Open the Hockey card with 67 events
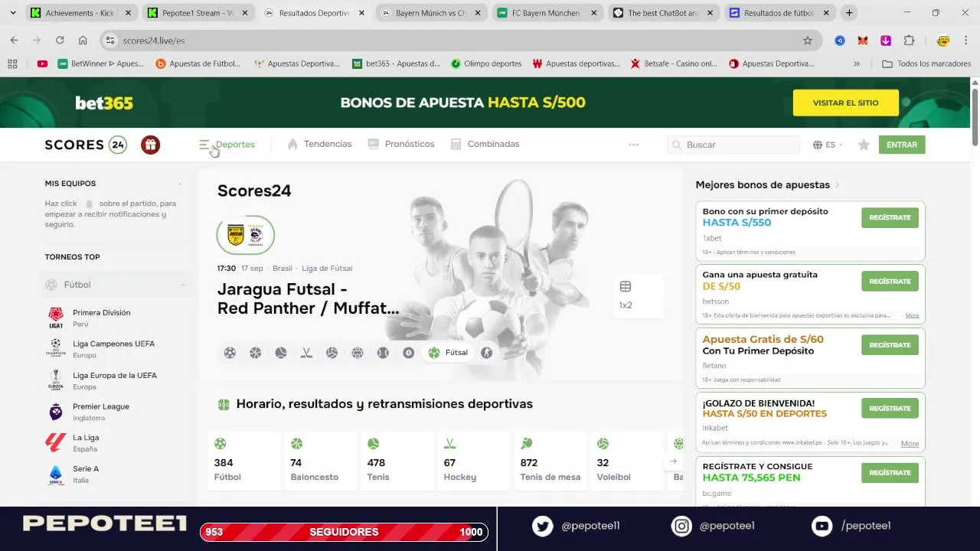The height and width of the screenshot is (551, 980). [473, 461]
